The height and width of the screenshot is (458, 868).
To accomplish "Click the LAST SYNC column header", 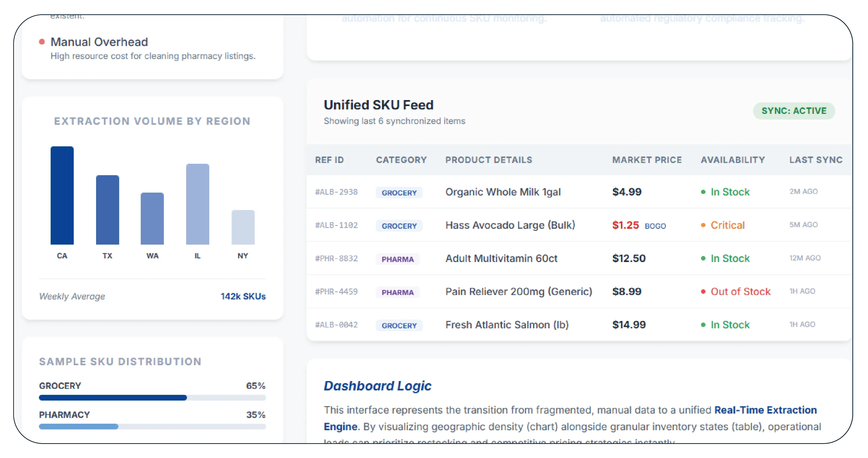I will [816, 160].
